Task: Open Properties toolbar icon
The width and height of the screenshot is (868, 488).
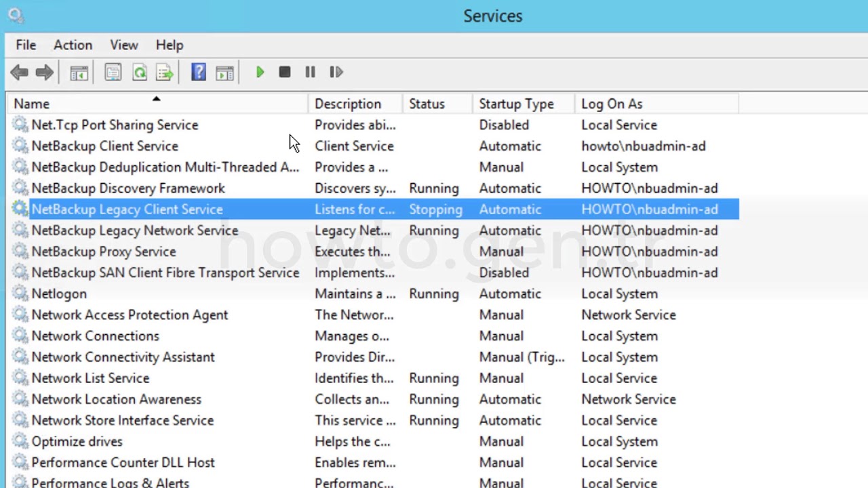Action: click(x=113, y=72)
